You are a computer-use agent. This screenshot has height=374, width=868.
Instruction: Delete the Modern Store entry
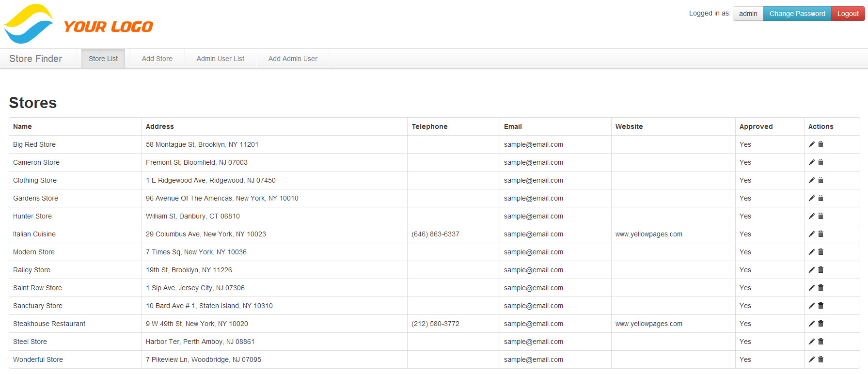coord(821,252)
